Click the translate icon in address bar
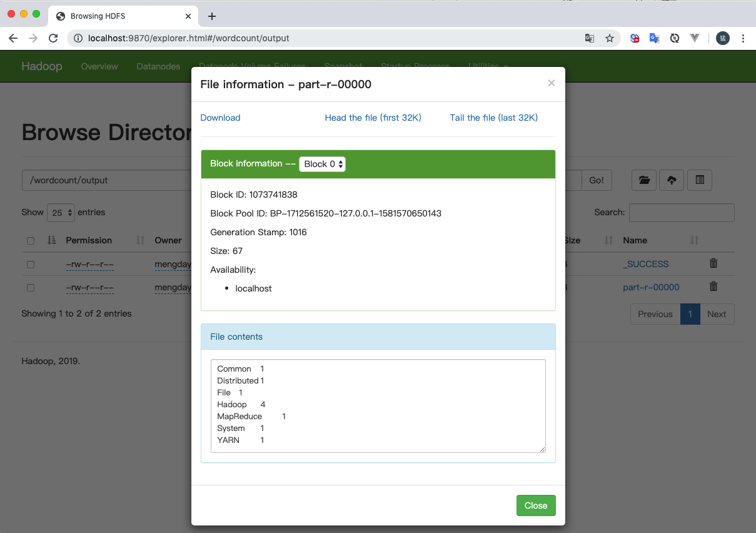Image resolution: width=756 pixels, height=533 pixels. pos(589,38)
